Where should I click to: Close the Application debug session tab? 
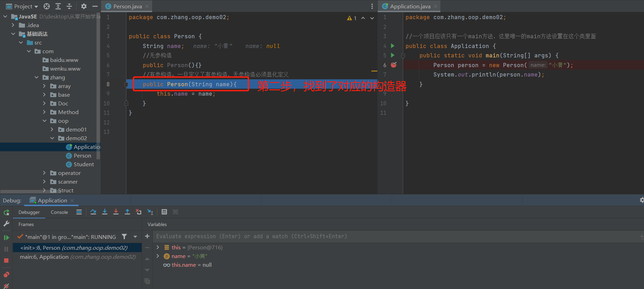click(72, 201)
